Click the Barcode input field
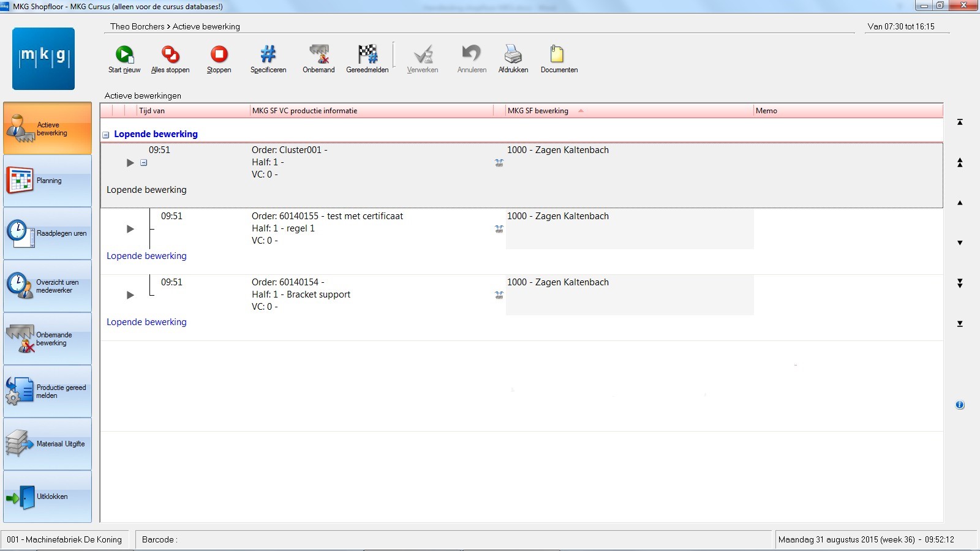 (x=453, y=539)
